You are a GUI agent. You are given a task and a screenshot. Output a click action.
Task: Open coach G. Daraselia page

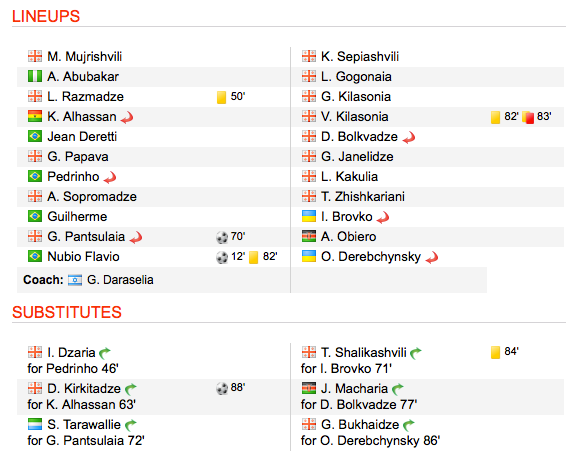click(120, 280)
